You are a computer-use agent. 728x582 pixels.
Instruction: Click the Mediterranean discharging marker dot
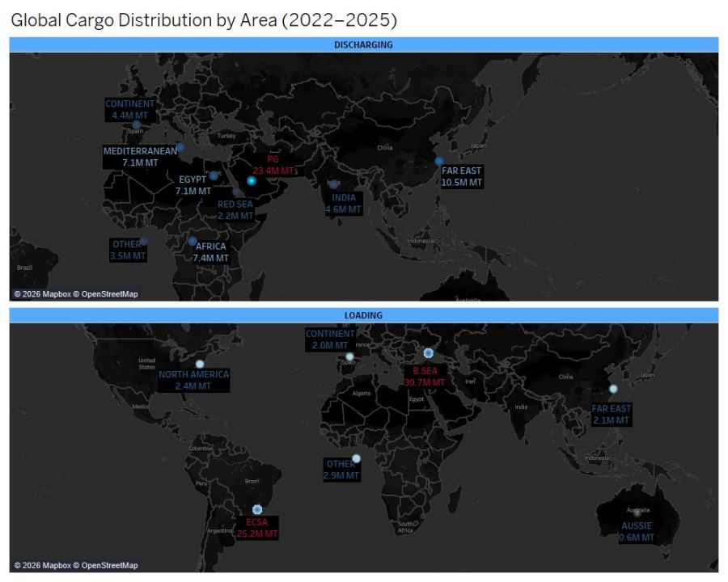tap(180, 147)
